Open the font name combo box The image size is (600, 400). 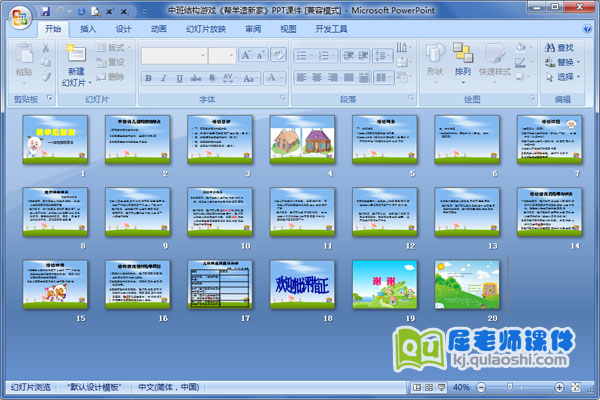[x=173, y=55]
